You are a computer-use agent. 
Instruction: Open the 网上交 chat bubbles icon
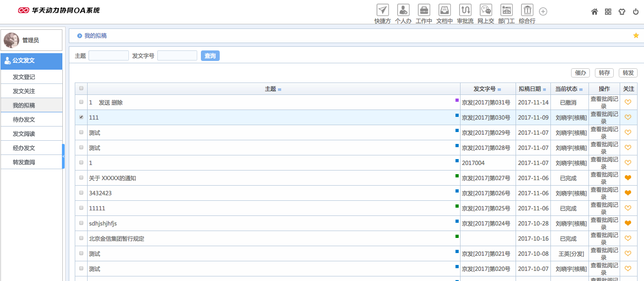486,10
